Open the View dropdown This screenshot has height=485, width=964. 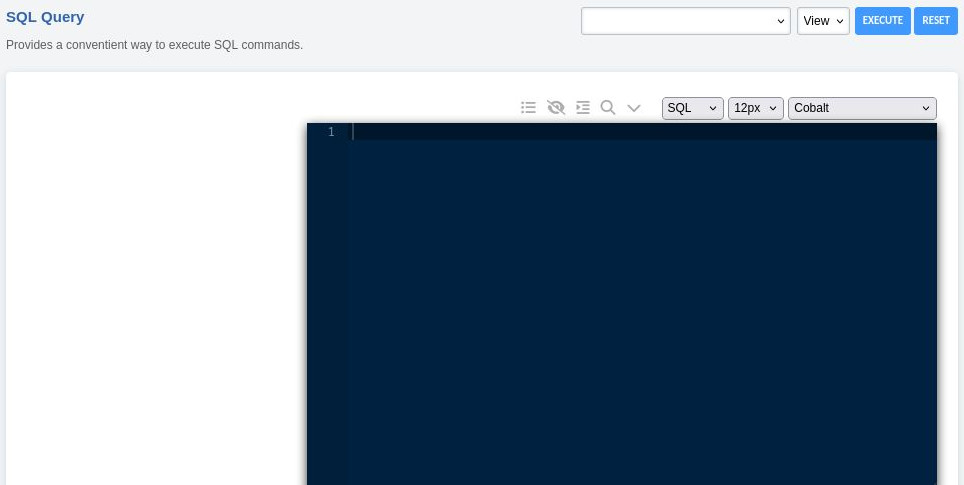coord(822,21)
